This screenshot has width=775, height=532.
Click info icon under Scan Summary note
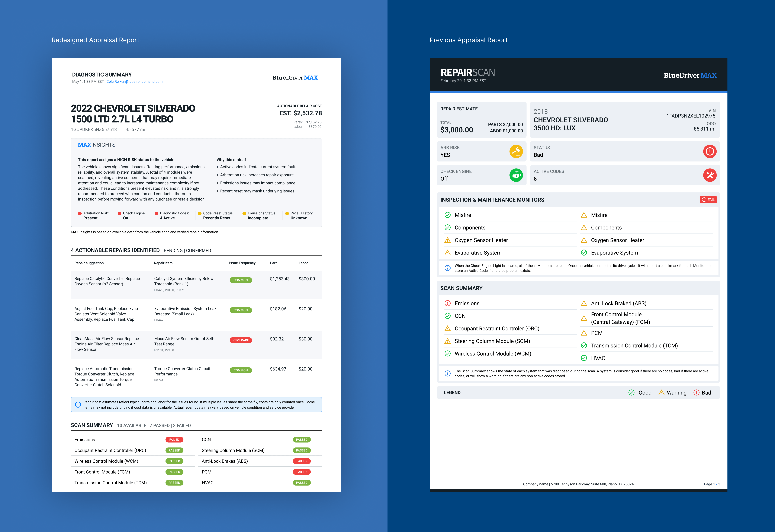[x=448, y=374]
